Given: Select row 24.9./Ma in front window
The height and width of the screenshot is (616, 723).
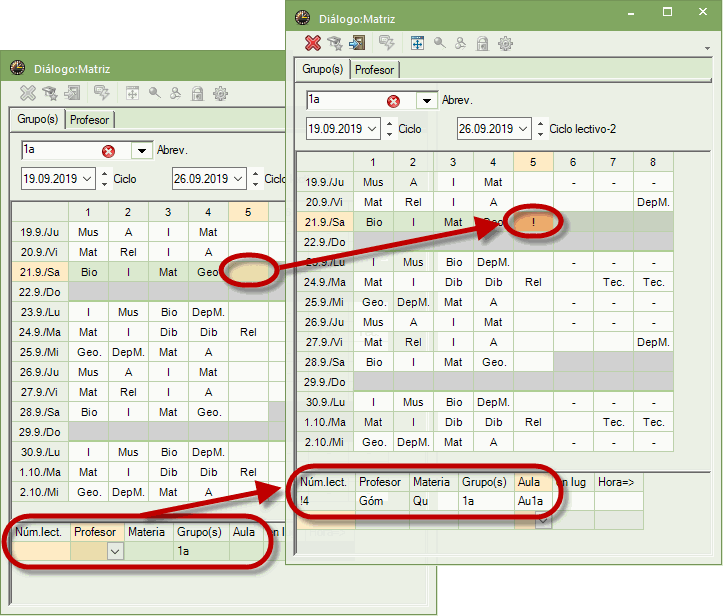Looking at the screenshot, I should coord(325,282).
